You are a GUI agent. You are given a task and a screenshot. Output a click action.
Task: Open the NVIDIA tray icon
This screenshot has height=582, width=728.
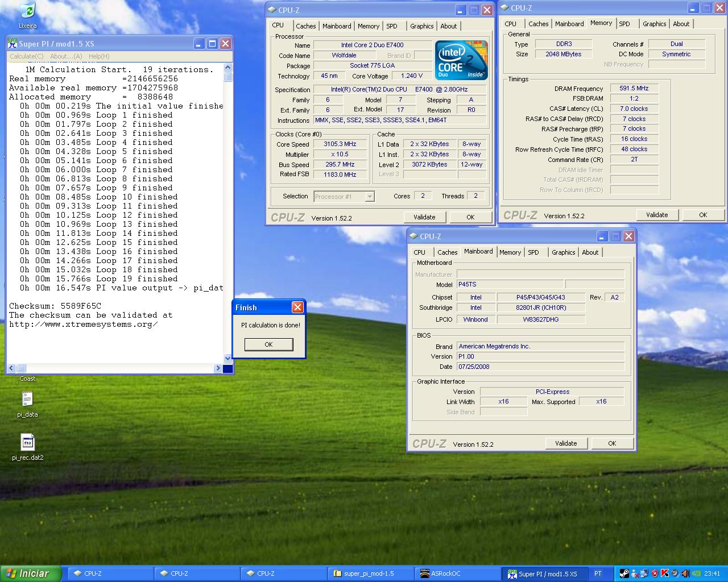coord(696,573)
